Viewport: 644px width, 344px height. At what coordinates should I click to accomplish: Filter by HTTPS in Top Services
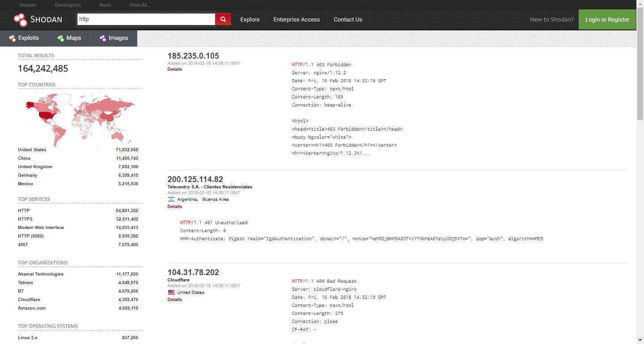[x=25, y=219]
